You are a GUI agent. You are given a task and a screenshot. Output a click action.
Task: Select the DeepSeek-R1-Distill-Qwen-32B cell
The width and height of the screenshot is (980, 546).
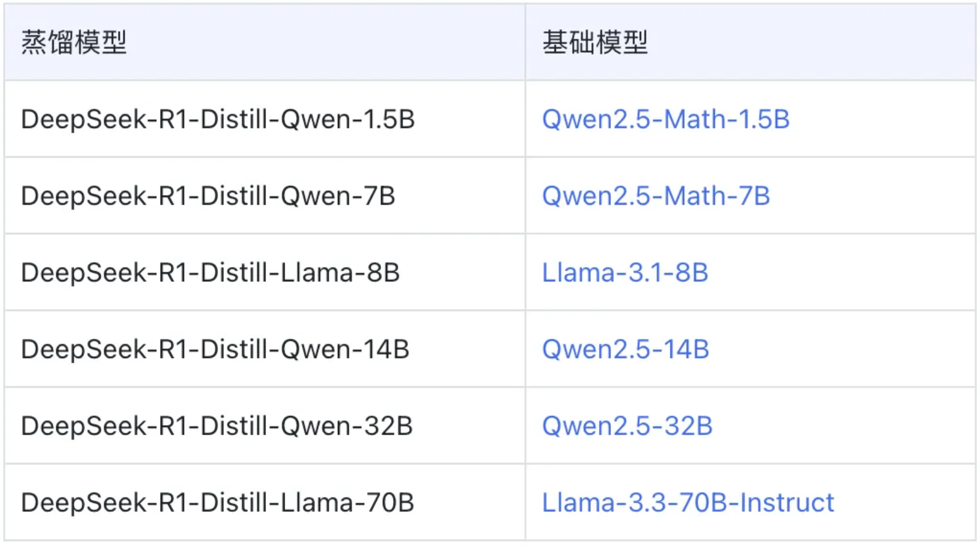(216, 426)
